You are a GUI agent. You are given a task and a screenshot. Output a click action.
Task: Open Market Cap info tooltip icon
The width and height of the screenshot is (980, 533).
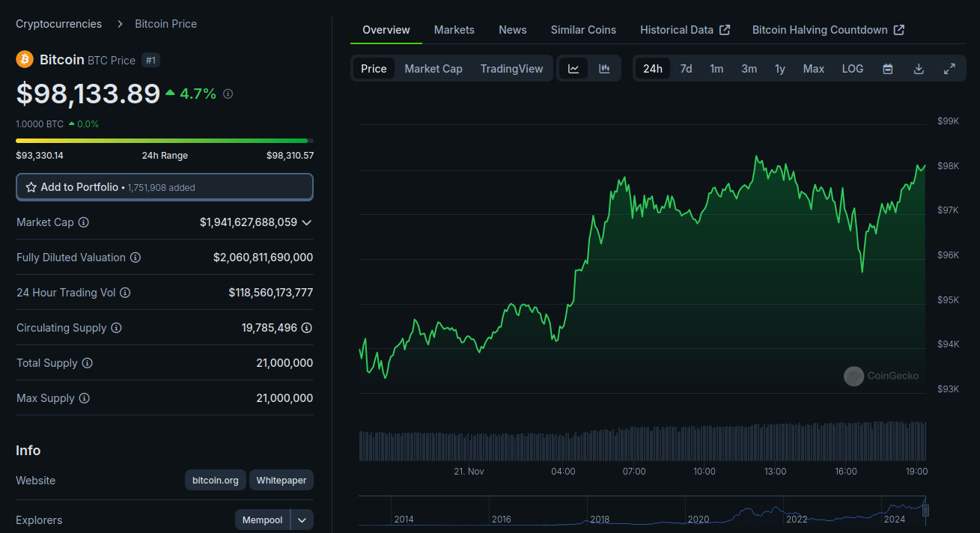click(84, 222)
